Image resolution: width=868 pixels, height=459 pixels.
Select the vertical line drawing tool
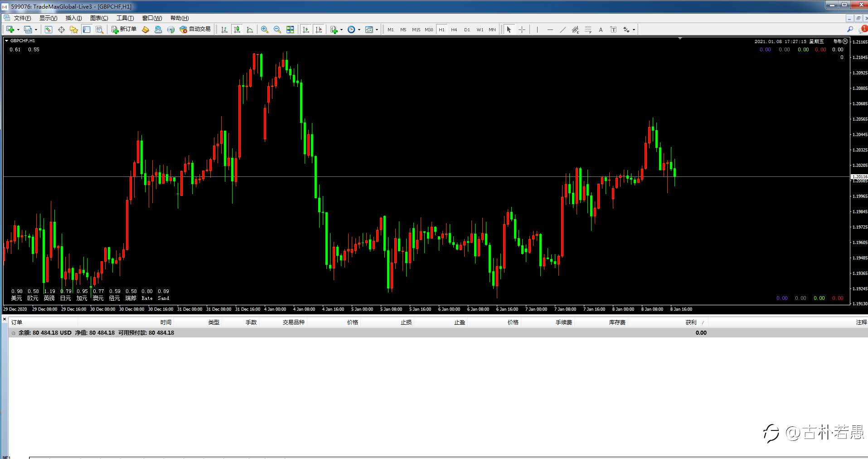[x=537, y=29]
